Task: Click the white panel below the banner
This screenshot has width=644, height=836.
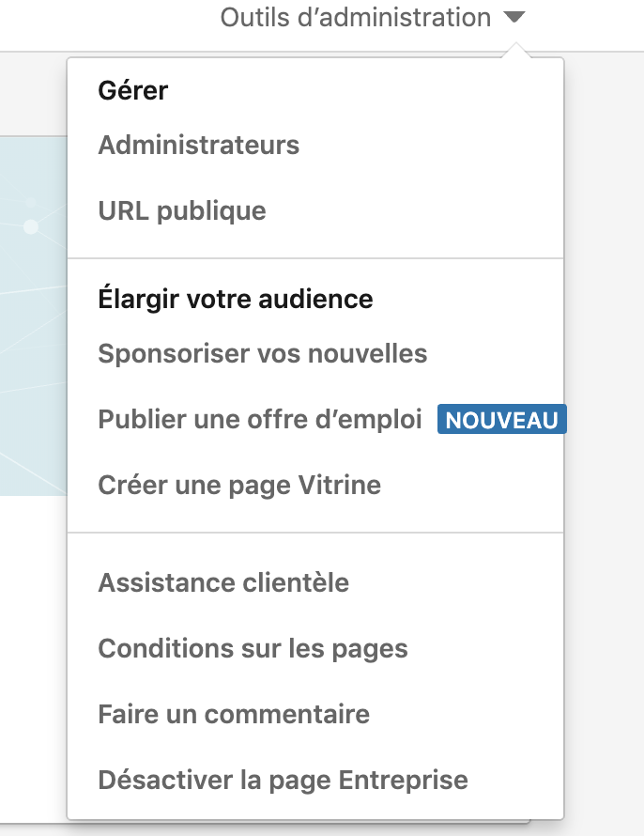Action: (x=33, y=658)
